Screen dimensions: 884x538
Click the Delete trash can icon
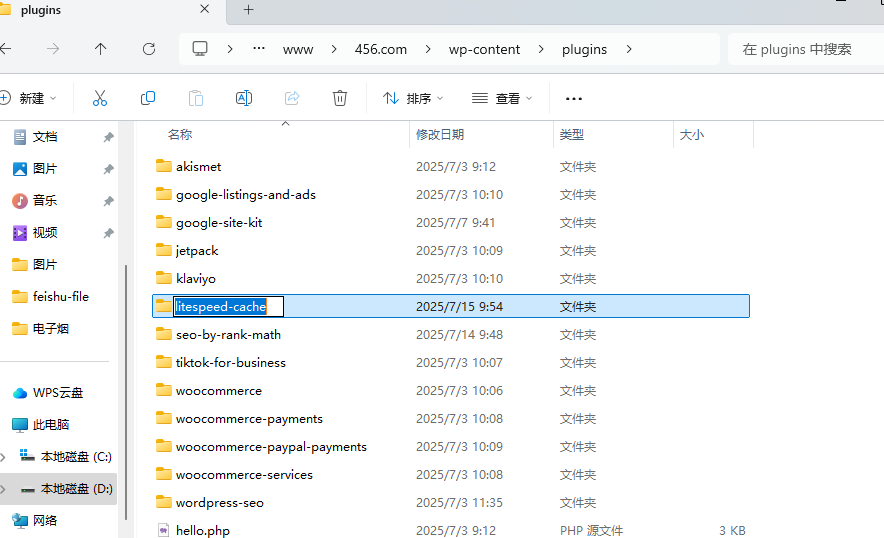click(340, 98)
